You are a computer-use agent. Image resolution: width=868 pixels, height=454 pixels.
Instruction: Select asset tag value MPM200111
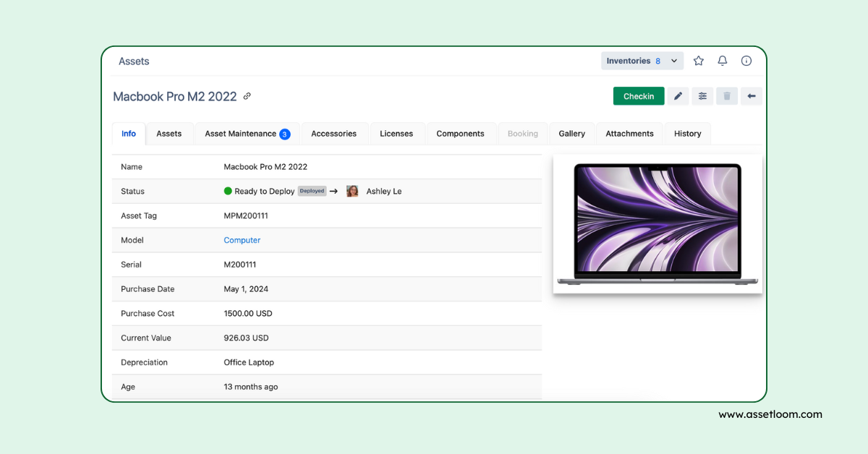246,215
